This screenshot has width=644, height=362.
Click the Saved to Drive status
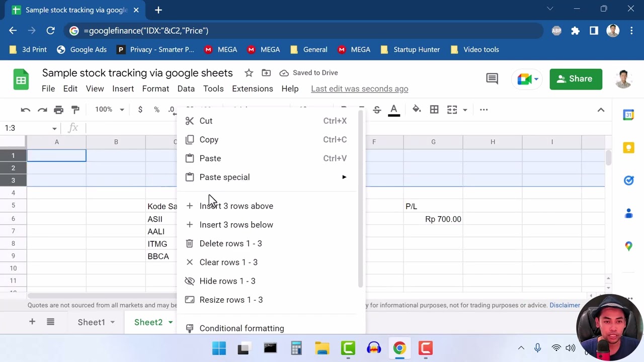click(308, 73)
